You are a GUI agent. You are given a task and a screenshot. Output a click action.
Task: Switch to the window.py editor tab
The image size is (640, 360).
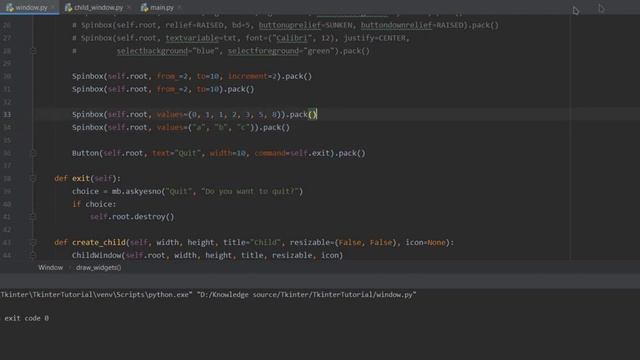(29, 7)
